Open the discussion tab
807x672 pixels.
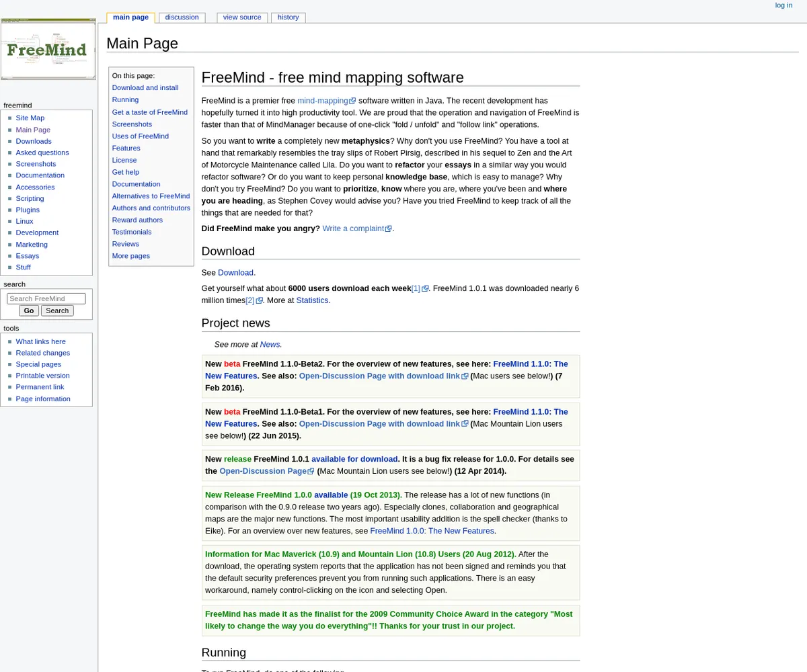[x=182, y=17]
